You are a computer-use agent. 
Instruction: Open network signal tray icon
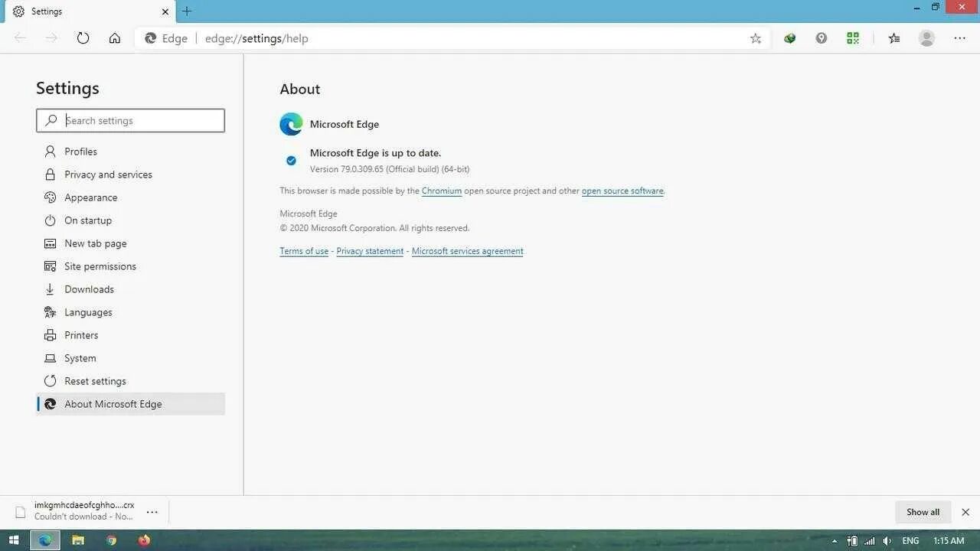point(869,541)
